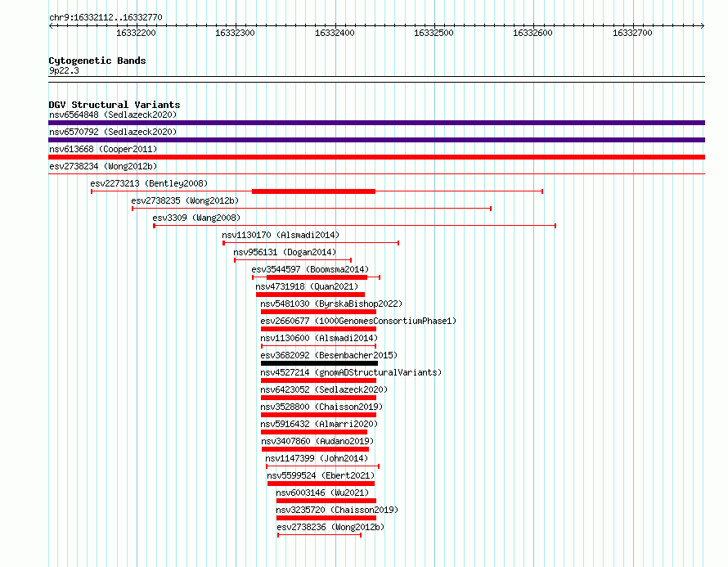Open variant nsv4527214 (gnomADStructuralVariants) label
This screenshot has height=567, width=728.
351,372
